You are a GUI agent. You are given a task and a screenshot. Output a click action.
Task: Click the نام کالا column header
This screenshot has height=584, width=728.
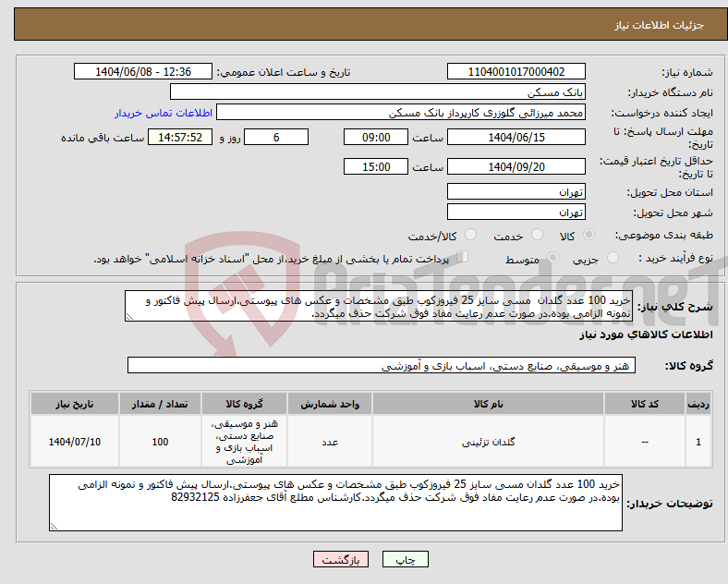(488, 404)
